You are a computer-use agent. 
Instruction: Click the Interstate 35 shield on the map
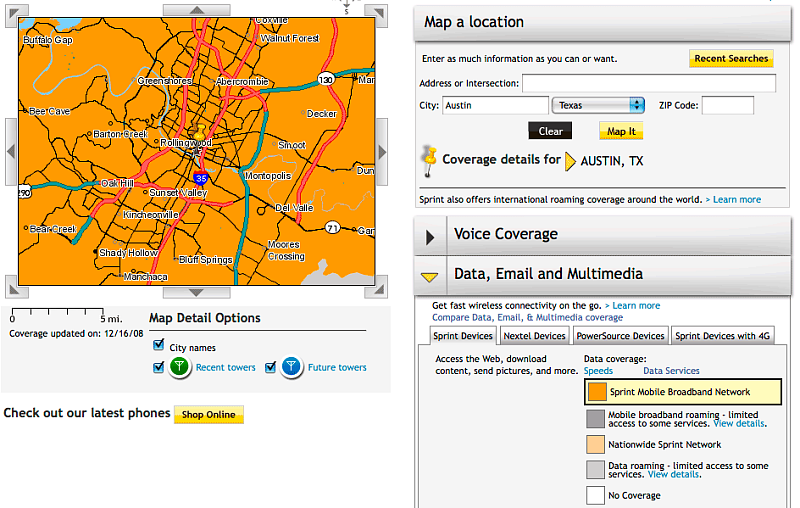click(201, 179)
